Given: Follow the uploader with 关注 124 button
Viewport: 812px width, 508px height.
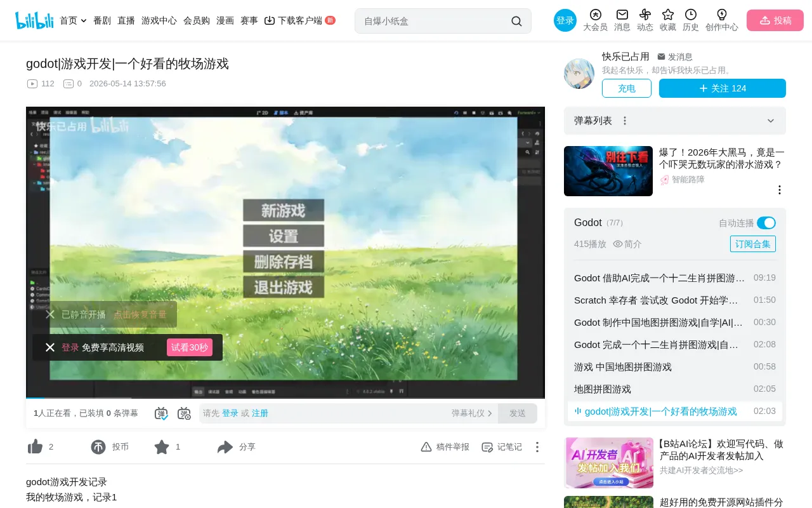Looking at the screenshot, I should coord(723,88).
